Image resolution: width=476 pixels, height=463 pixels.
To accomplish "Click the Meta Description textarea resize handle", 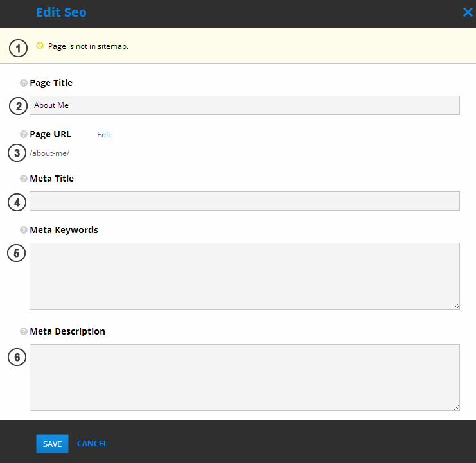I will [x=456, y=407].
